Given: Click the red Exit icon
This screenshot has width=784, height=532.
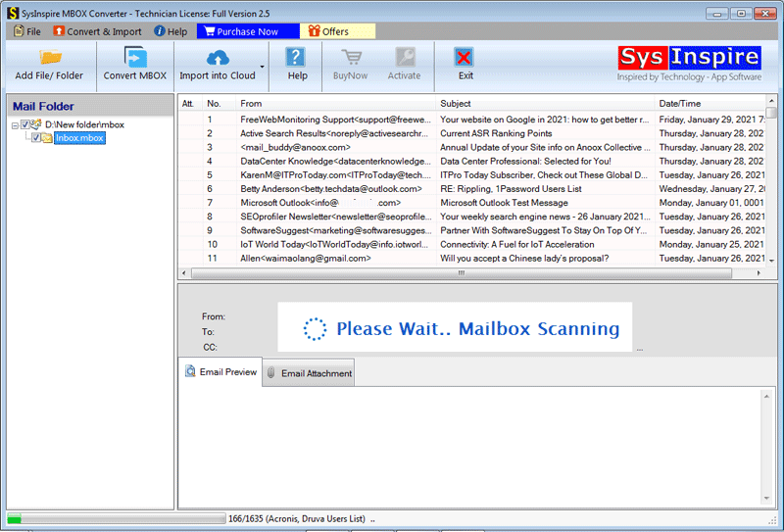Looking at the screenshot, I should (x=464, y=57).
